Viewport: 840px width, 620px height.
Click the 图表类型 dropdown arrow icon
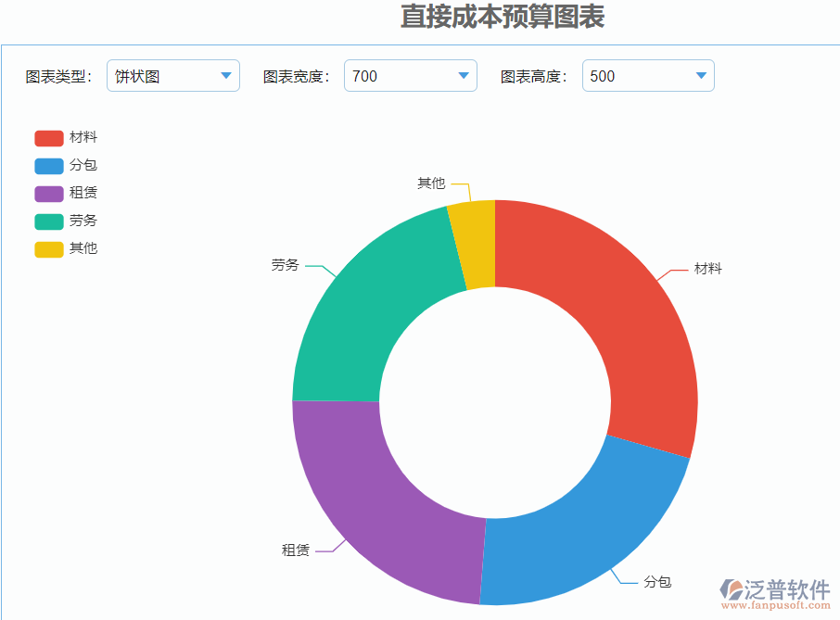pos(225,76)
